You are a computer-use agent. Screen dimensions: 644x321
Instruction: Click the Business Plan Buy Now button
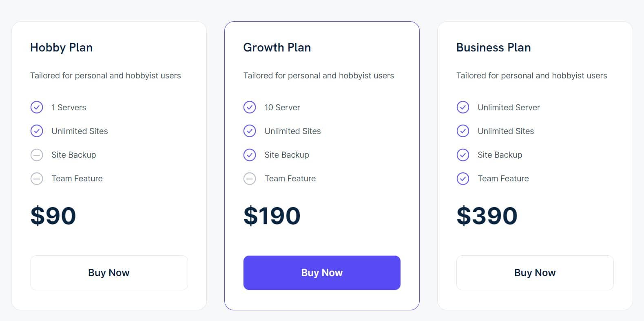[x=535, y=273]
